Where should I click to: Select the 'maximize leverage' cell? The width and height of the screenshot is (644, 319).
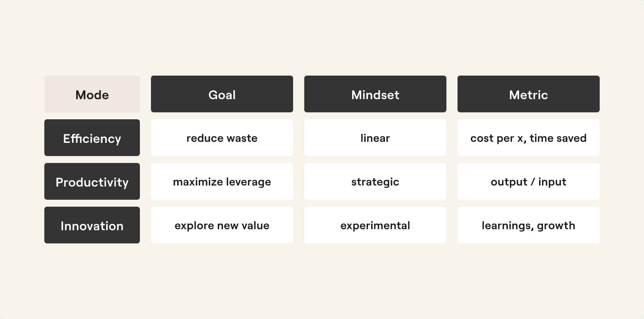(222, 181)
